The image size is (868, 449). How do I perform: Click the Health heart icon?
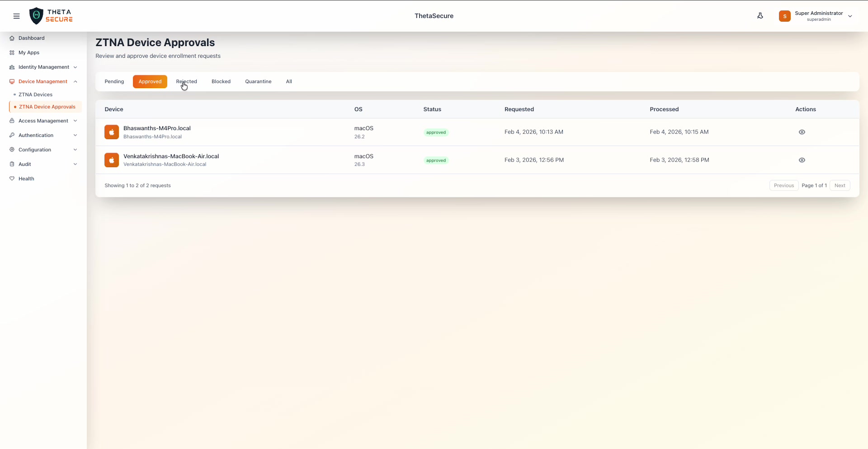pyautogui.click(x=12, y=178)
